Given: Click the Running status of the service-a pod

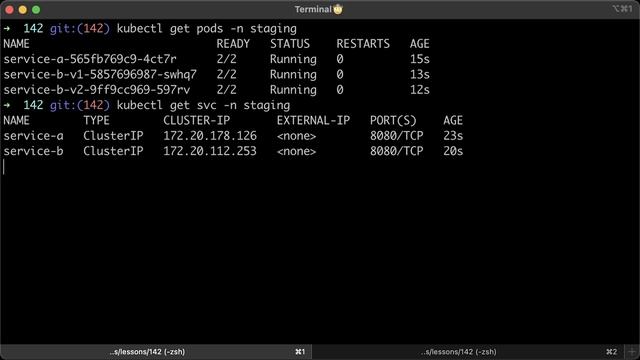Looking at the screenshot, I should pyautogui.click(x=293, y=59).
